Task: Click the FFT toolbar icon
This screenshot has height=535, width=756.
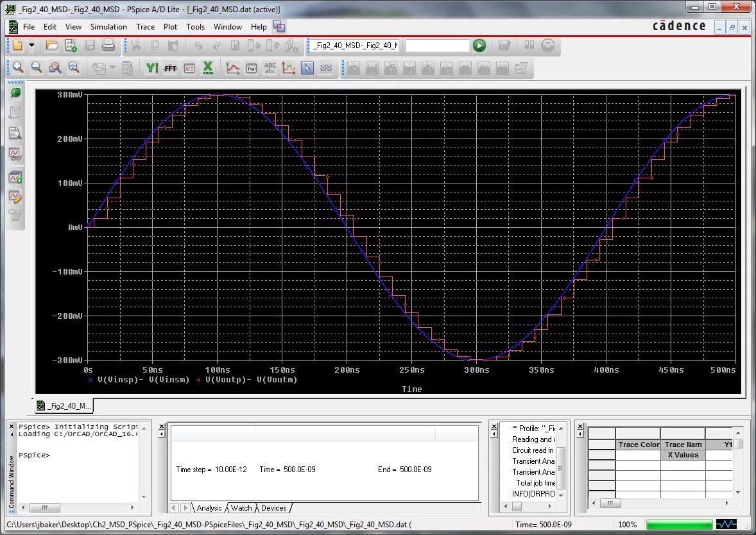Action: (170, 67)
